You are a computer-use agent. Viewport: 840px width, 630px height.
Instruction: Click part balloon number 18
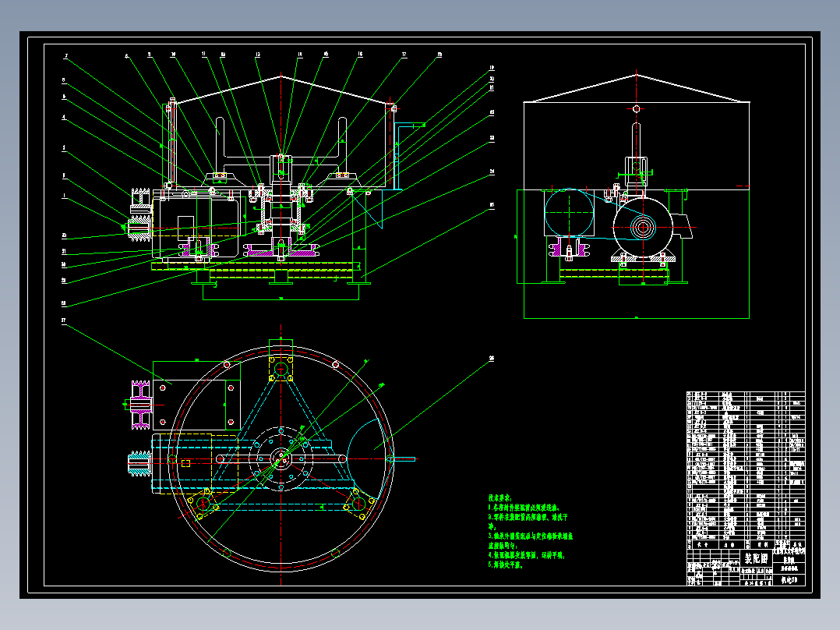[x=439, y=54]
